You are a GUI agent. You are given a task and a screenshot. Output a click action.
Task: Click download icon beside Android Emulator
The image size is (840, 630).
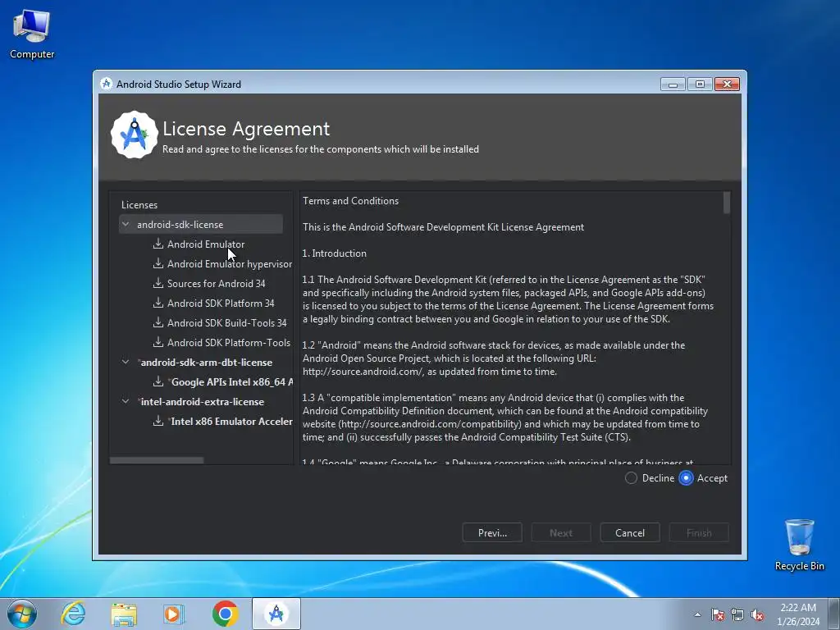(x=158, y=244)
